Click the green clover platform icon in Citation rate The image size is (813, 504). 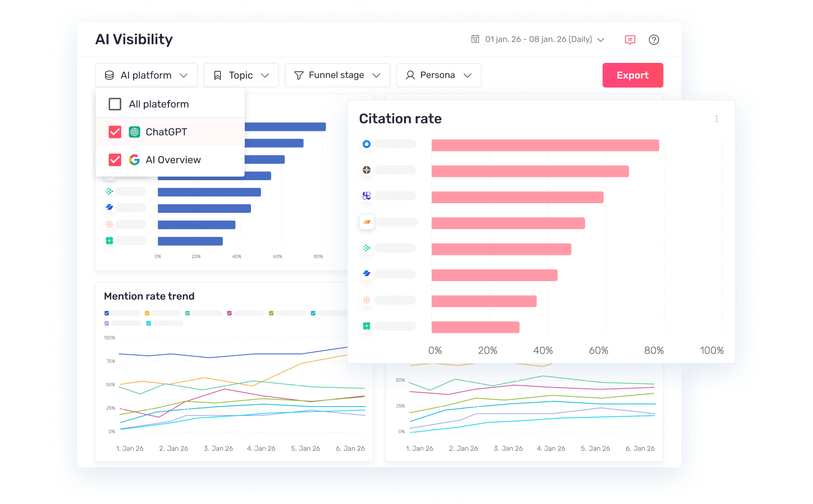point(366,326)
